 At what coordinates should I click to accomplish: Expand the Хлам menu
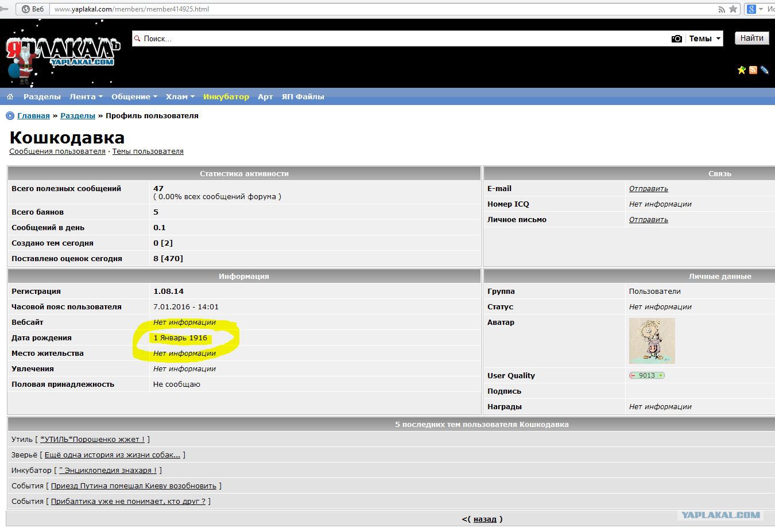[x=180, y=96]
